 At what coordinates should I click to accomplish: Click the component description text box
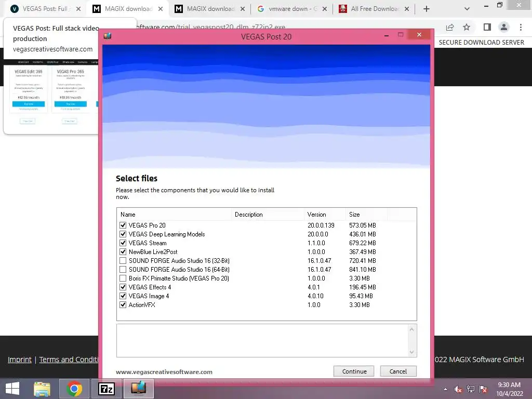(262, 341)
